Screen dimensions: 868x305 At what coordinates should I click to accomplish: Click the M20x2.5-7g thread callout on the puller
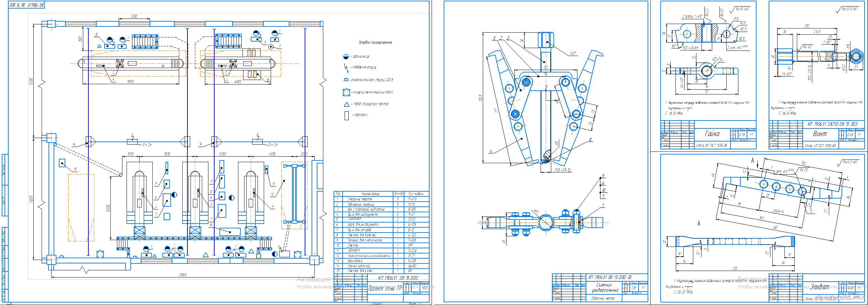[563, 170]
